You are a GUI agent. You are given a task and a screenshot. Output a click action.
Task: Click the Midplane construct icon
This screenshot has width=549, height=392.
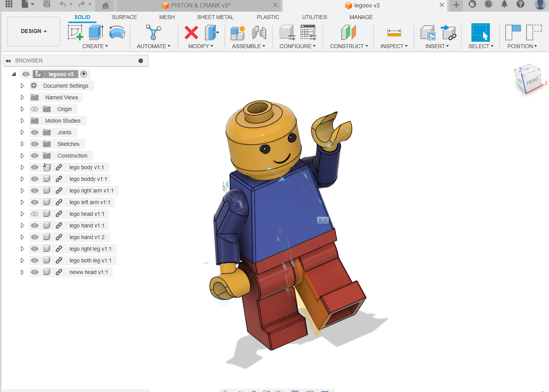[349, 32]
